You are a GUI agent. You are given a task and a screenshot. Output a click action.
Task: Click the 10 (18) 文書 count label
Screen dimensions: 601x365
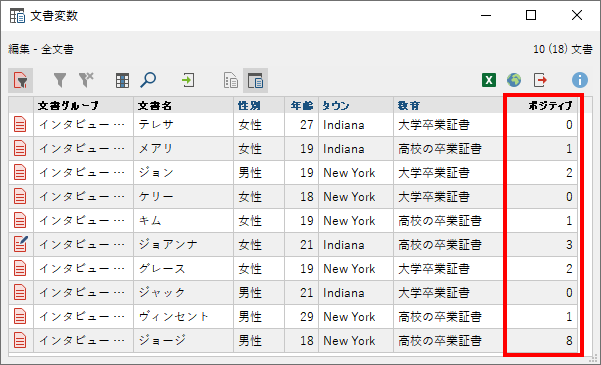click(562, 49)
